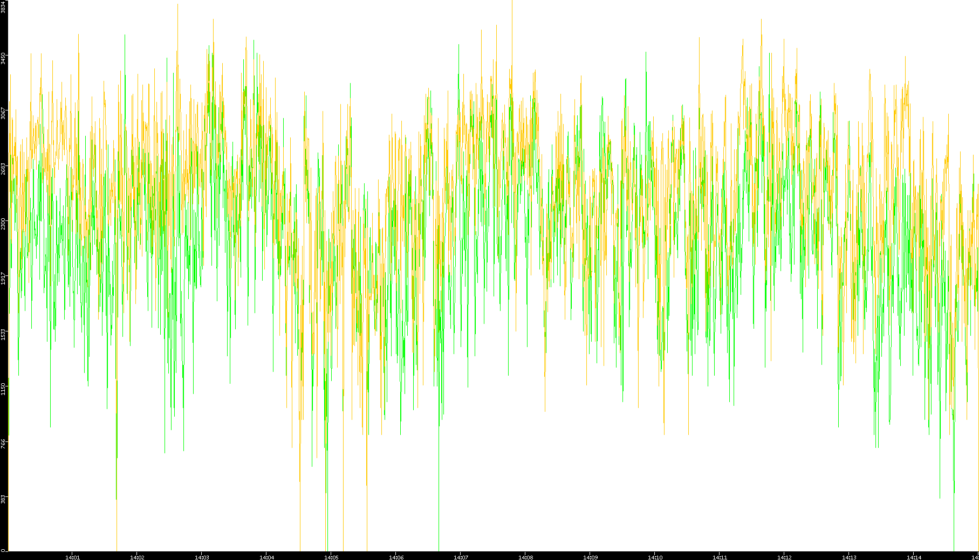Viewport: 979px width, 560px height.
Task: Select the 1150 vertical axis label
Action: [3, 389]
